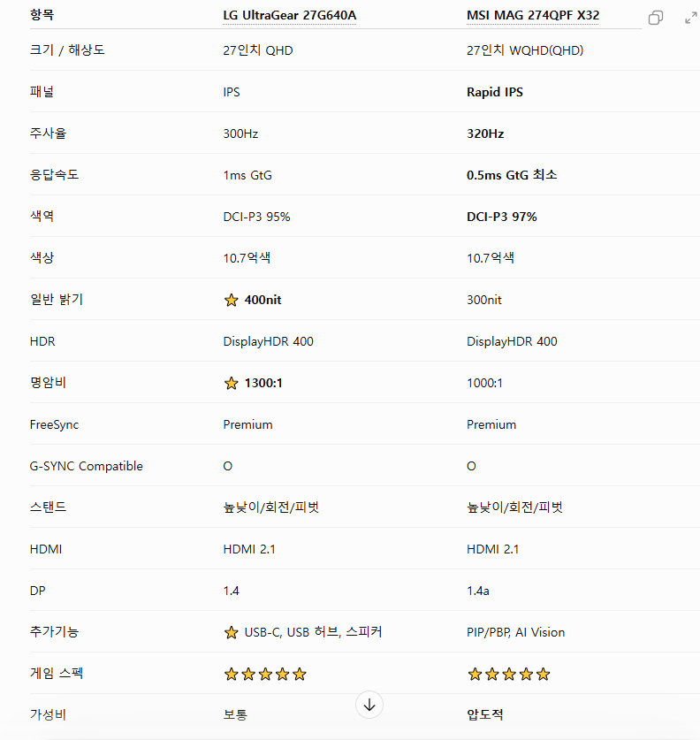Copy the comparison table using copy icon

(x=656, y=18)
